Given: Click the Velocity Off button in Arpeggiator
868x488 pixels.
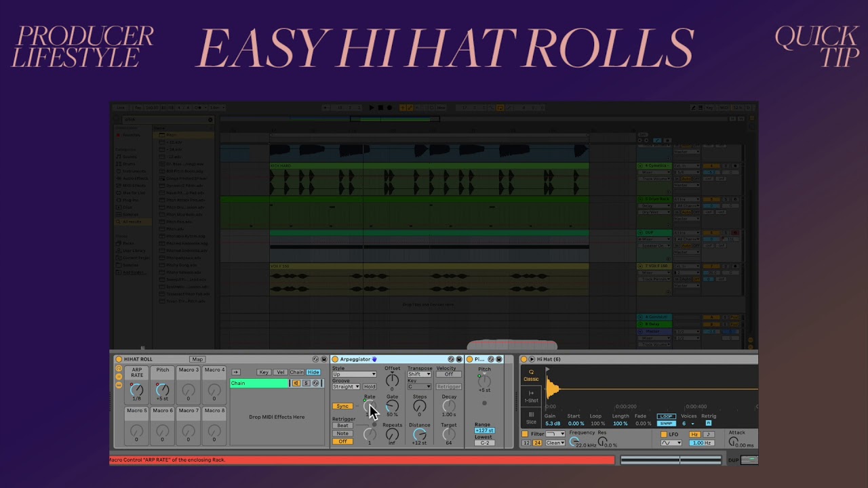Looking at the screenshot, I should (449, 374).
